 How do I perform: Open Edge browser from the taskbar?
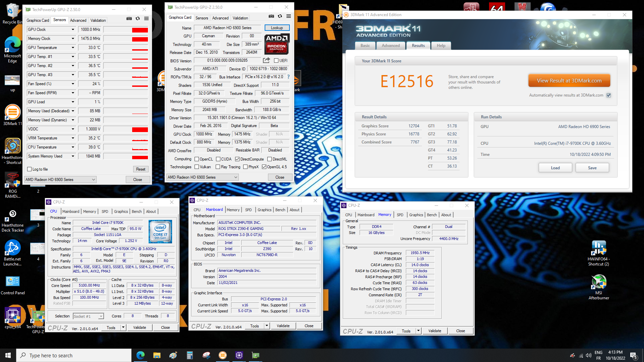click(x=140, y=355)
